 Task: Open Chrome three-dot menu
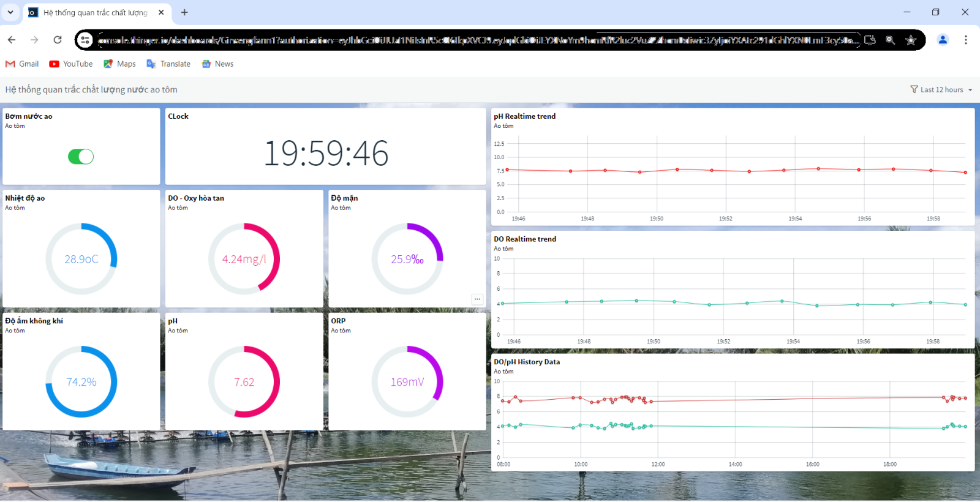click(x=966, y=40)
